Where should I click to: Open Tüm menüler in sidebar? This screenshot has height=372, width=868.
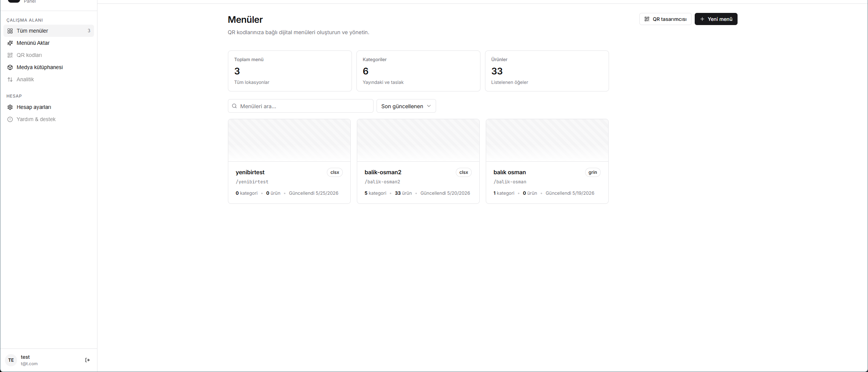(x=49, y=31)
